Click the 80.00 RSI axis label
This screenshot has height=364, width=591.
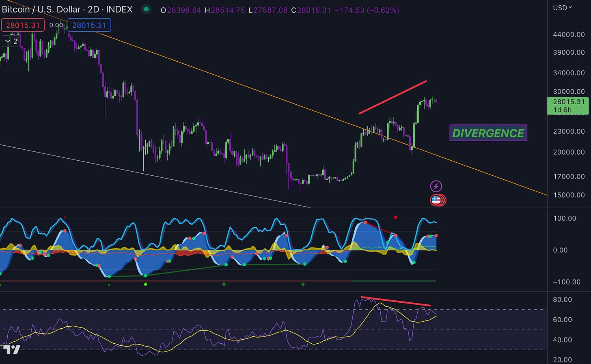click(562, 300)
